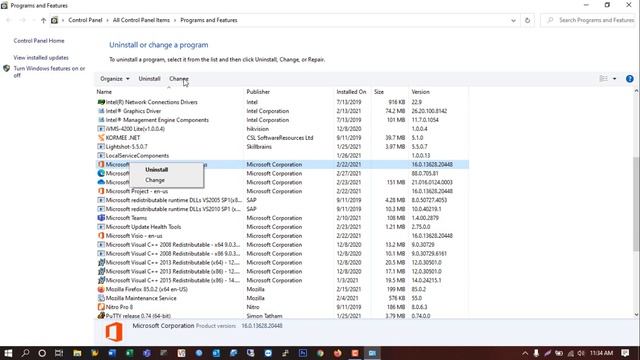Image resolution: width=640 pixels, height=360 pixels.
Task: Click the shield icon beside Windows features link
Action: (x=6, y=69)
